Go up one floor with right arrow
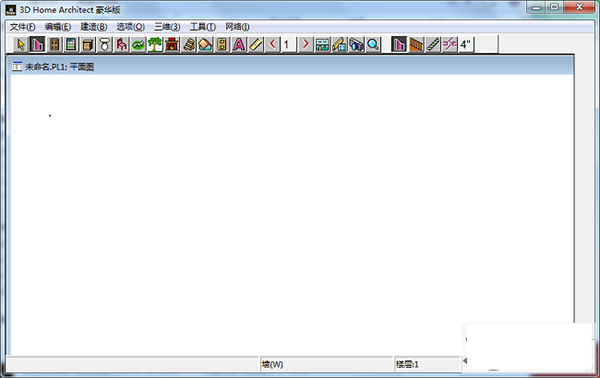 pos(305,45)
